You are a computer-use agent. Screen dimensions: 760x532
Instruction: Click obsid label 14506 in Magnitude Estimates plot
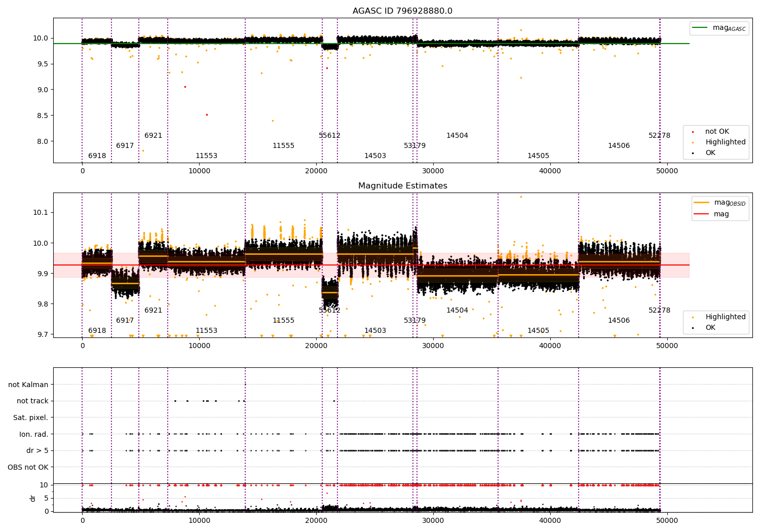619,321
